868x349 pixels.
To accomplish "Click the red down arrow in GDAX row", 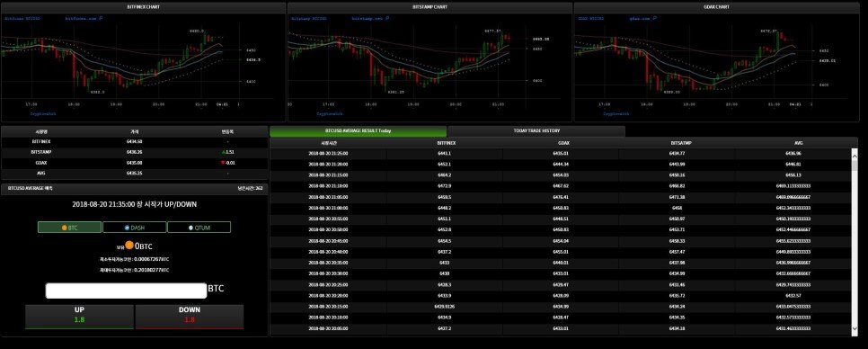I will click(223, 162).
